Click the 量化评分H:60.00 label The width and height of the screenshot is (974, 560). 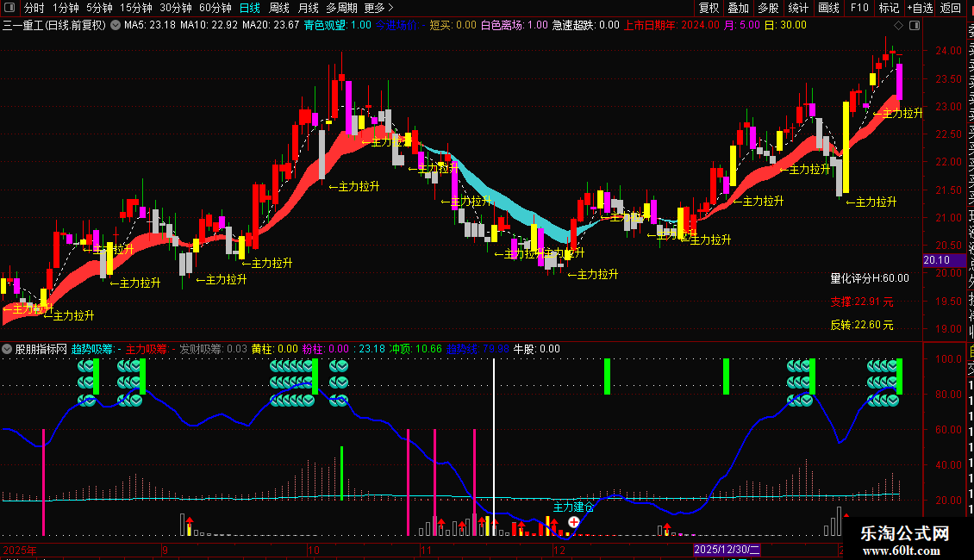870,279
